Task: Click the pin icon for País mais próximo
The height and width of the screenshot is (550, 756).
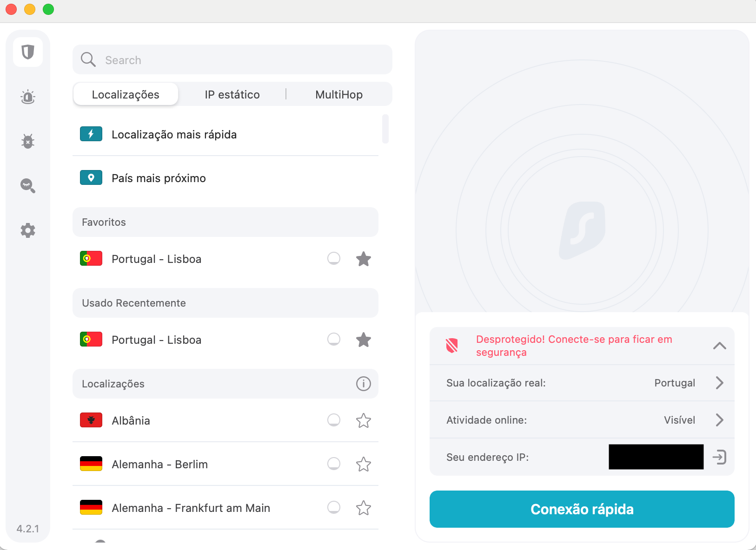Action: pyautogui.click(x=91, y=178)
